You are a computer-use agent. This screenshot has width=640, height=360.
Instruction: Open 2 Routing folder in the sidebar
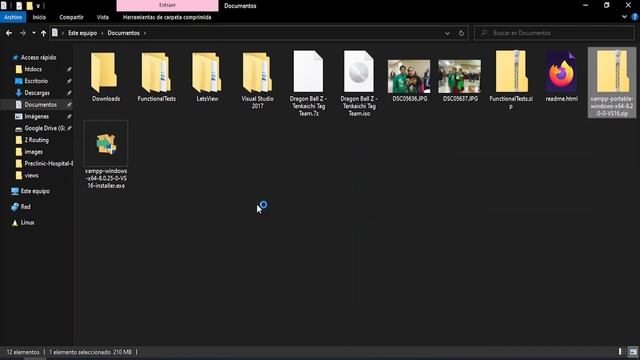pos(36,140)
